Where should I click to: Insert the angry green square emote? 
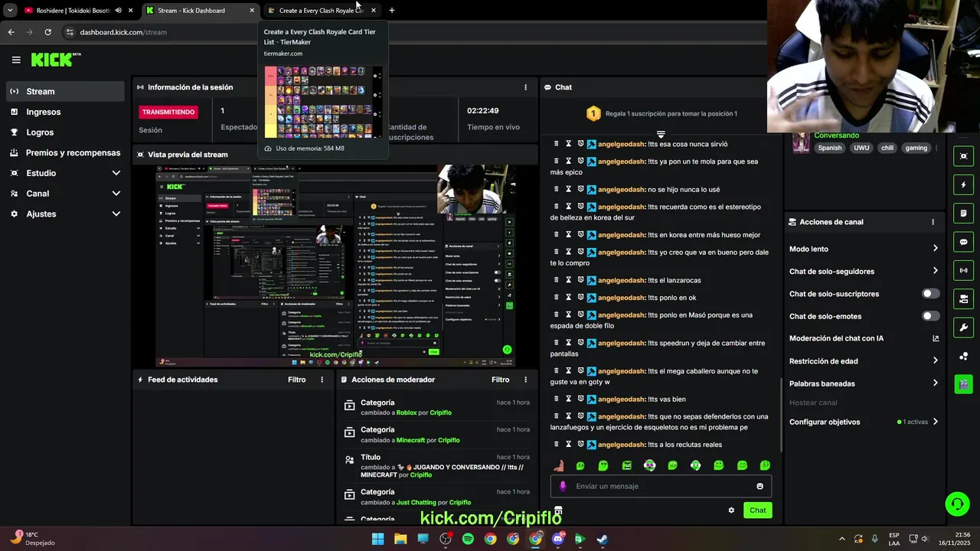(626, 465)
